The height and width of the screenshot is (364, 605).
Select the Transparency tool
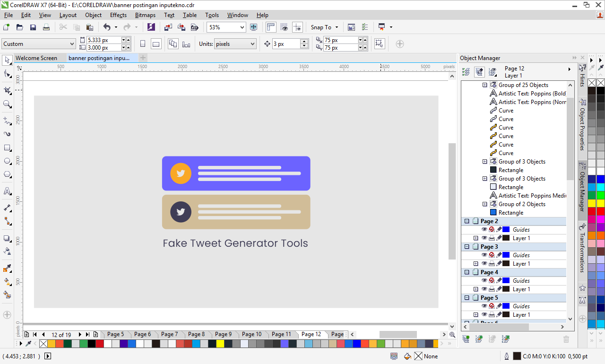[7, 251]
